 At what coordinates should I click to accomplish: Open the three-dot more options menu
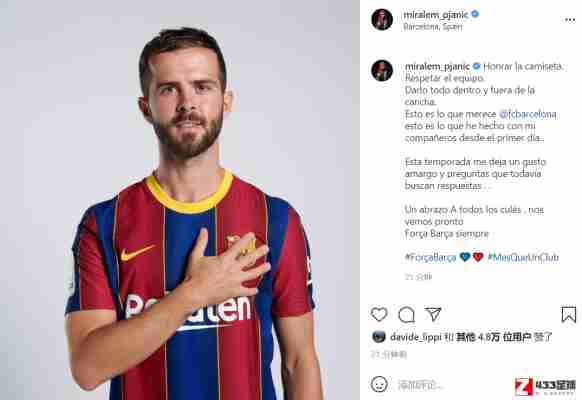pos(570,20)
